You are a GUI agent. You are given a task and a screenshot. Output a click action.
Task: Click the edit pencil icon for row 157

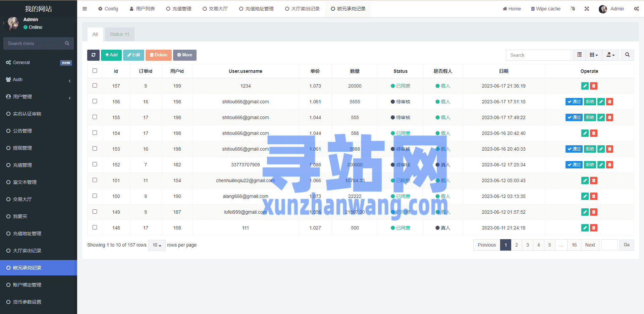click(585, 86)
